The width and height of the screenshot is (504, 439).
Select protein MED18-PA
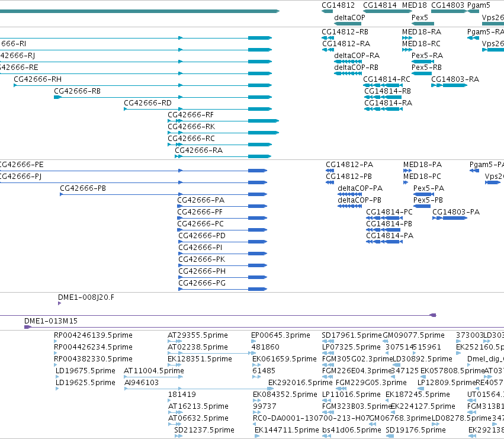(422, 165)
